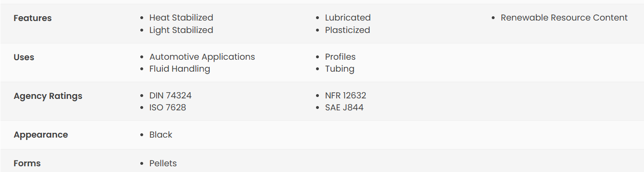The image size is (644, 172).
Task: Select the Profiles use item
Action: click(340, 57)
